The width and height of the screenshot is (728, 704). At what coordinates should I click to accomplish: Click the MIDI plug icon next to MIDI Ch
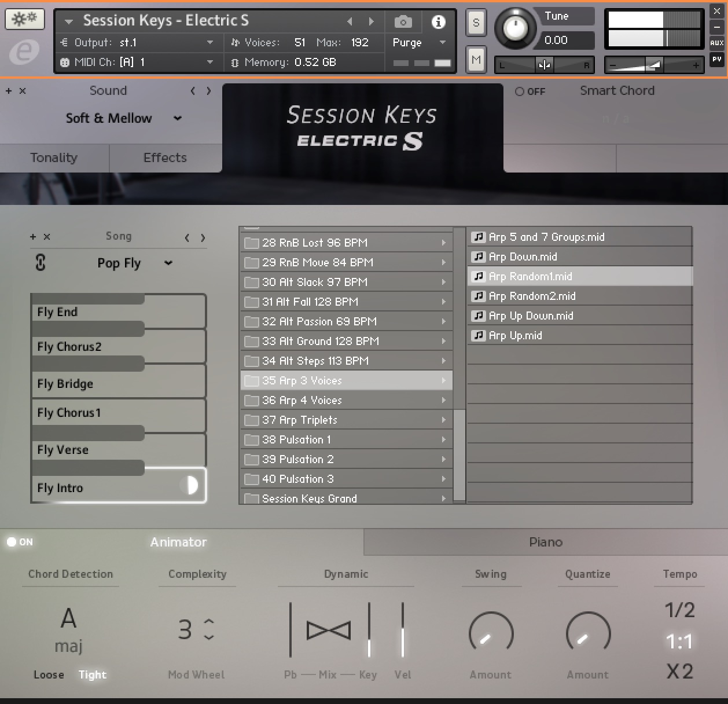(x=64, y=62)
